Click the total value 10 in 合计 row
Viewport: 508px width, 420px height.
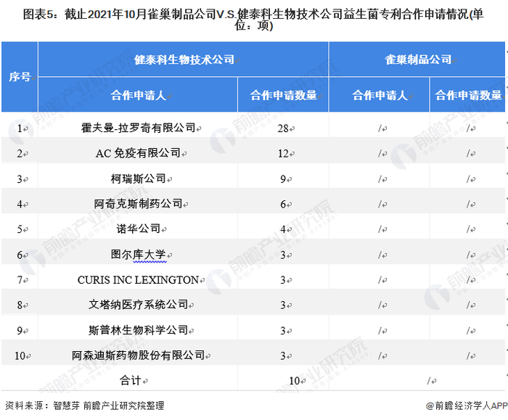[x=295, y=381]
